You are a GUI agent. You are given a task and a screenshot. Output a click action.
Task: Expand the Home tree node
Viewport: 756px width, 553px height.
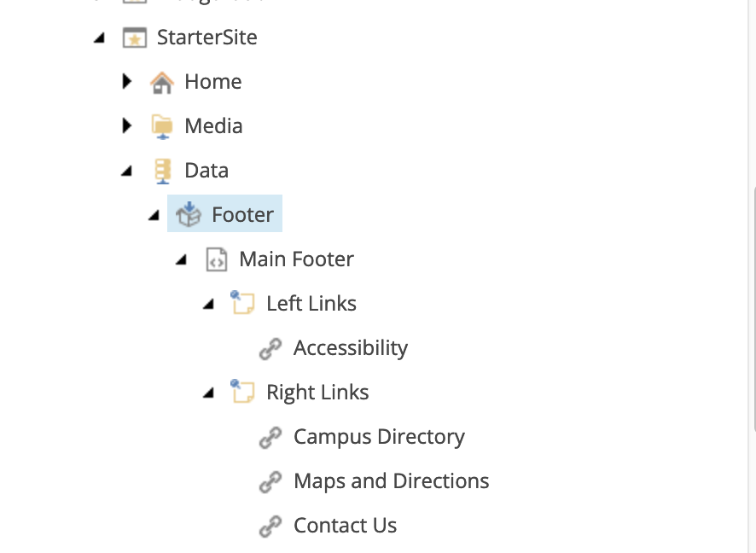(x=126, y=81)
